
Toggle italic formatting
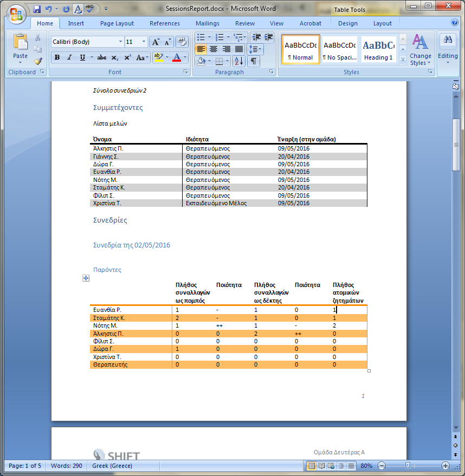pos(69,57)
